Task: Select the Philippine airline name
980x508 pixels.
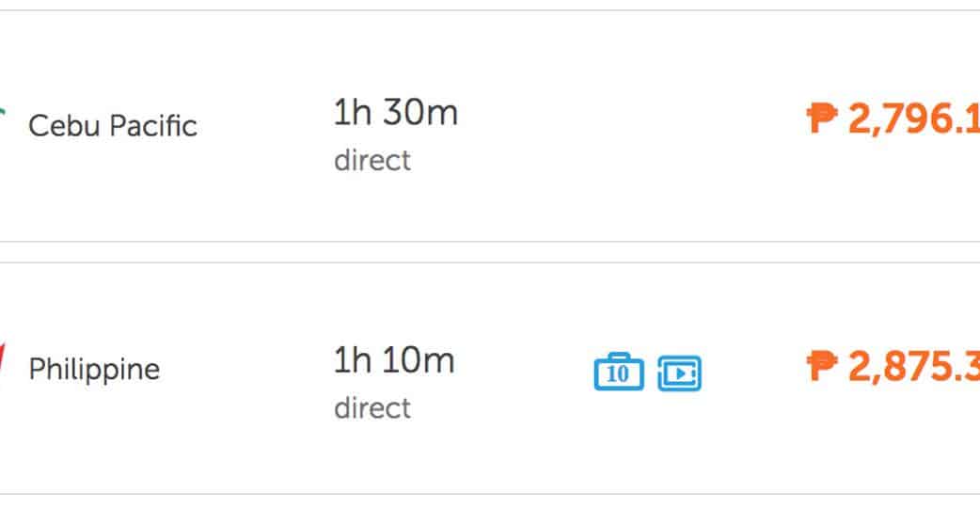Action: 94,369
